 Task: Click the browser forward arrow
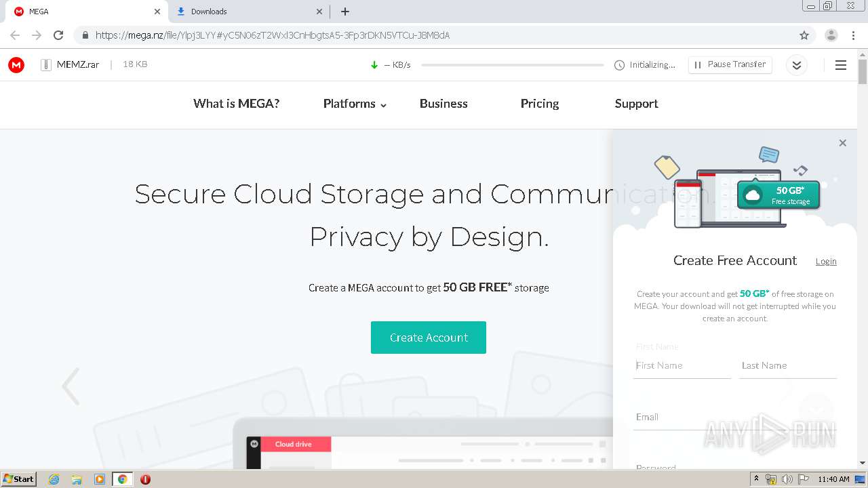[37, 35]
